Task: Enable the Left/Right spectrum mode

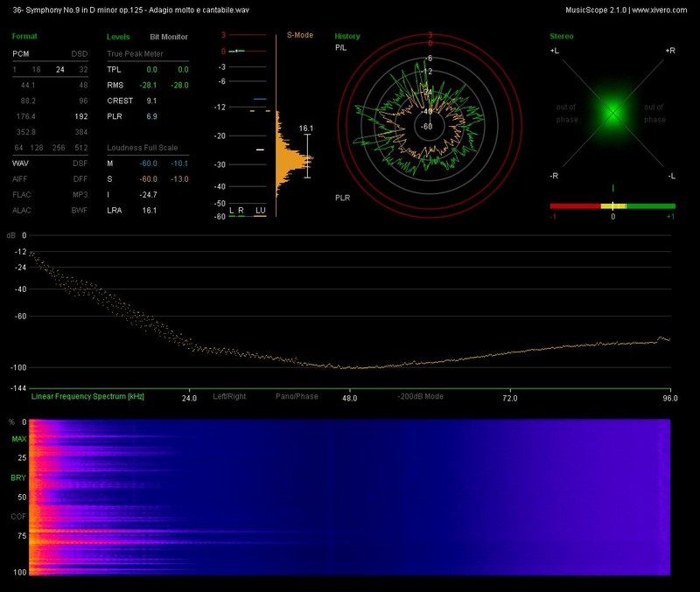Action: point(229,396)
